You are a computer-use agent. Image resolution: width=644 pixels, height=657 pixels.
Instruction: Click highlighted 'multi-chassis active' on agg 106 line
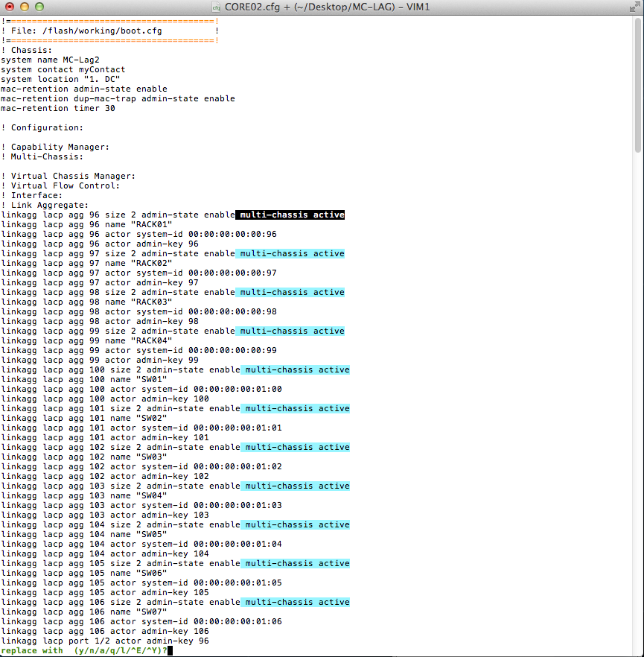point(296,602)
